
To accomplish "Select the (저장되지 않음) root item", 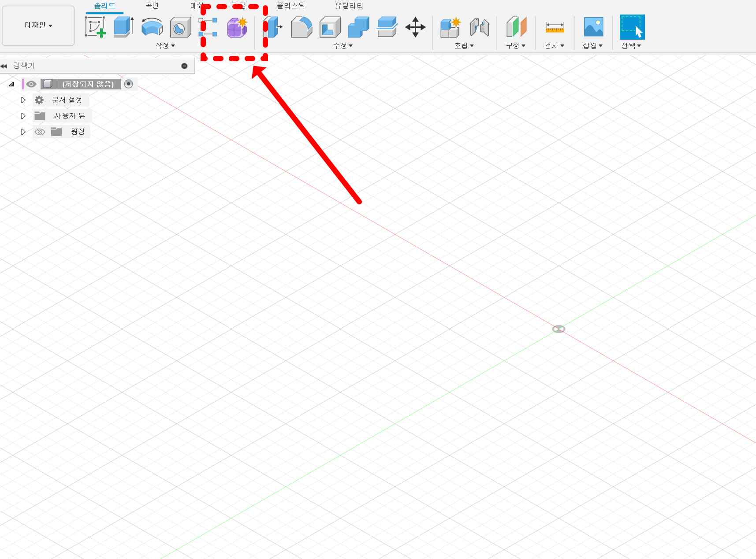I will tap(88, 84).
